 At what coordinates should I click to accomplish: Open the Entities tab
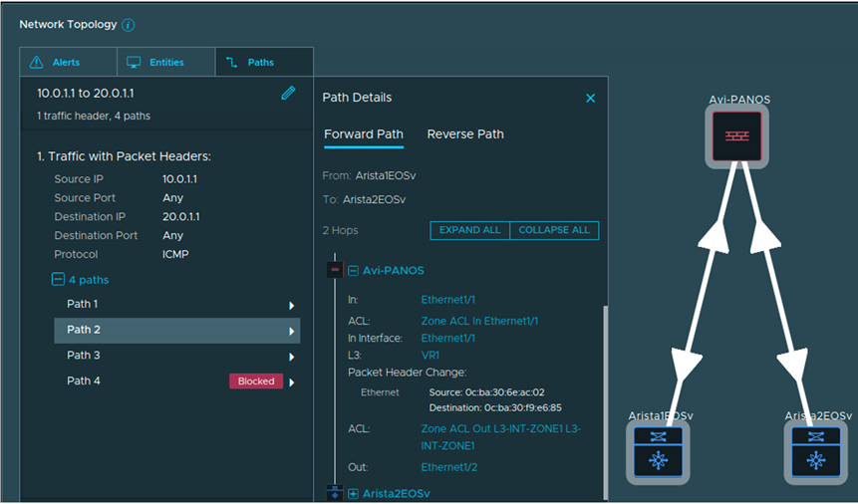point(165,62)
